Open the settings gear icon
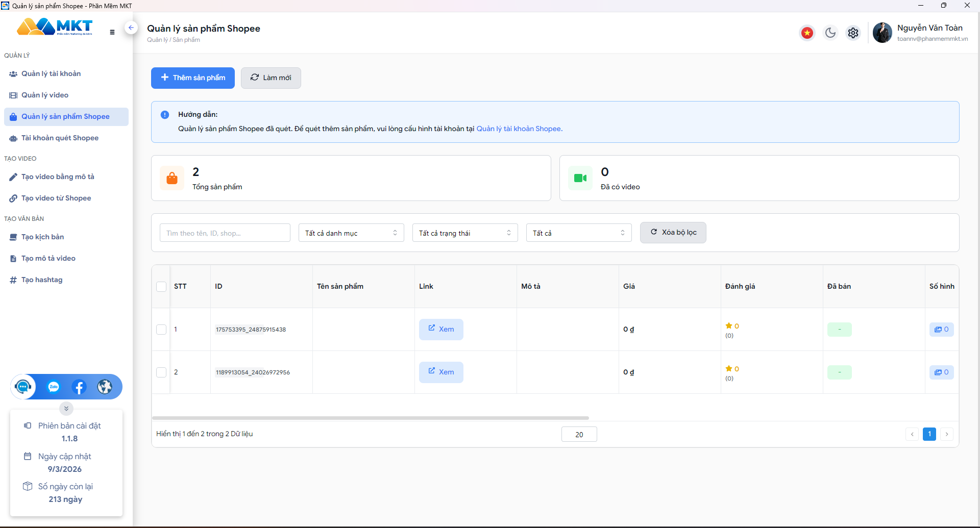 coord(853,33)
